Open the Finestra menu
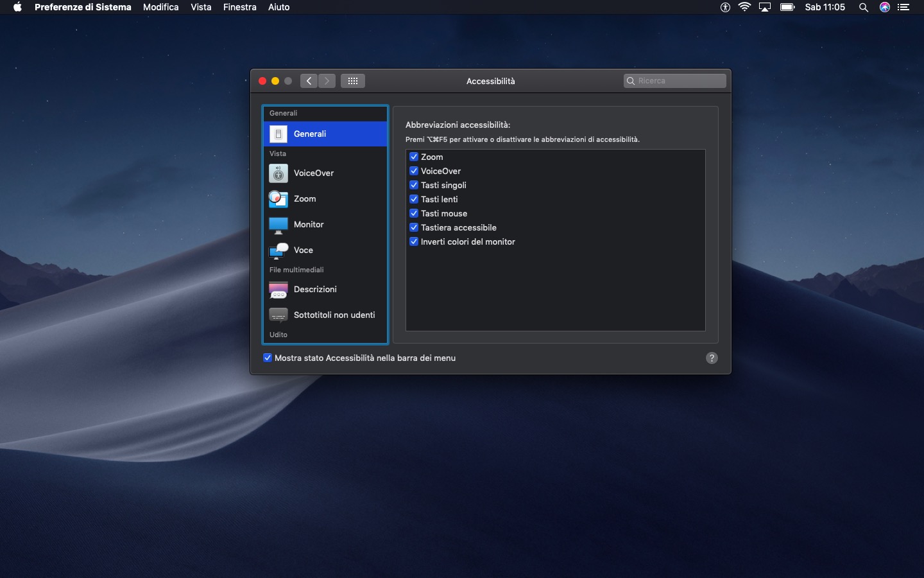 239,7
